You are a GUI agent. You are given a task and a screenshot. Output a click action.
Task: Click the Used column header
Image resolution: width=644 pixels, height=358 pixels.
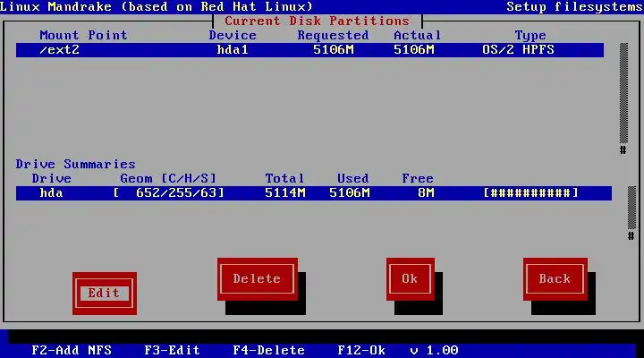click(353, 179)
